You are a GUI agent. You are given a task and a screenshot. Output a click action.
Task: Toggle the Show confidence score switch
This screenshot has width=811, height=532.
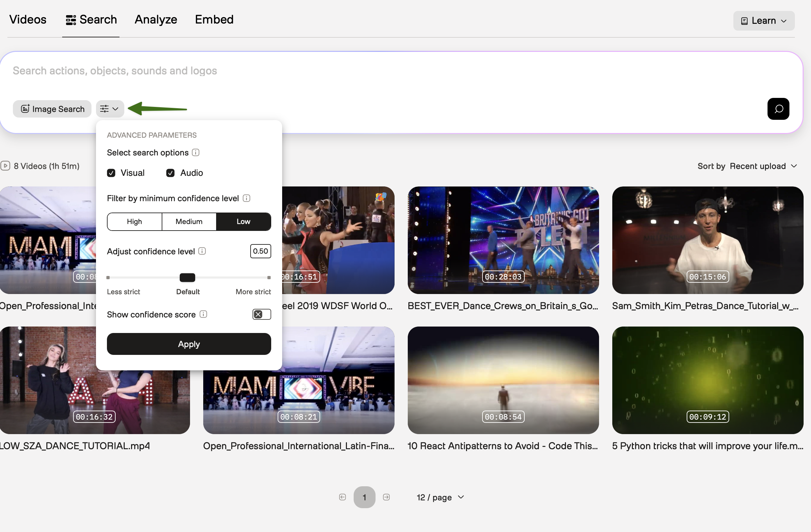click(x=261, y=314)
